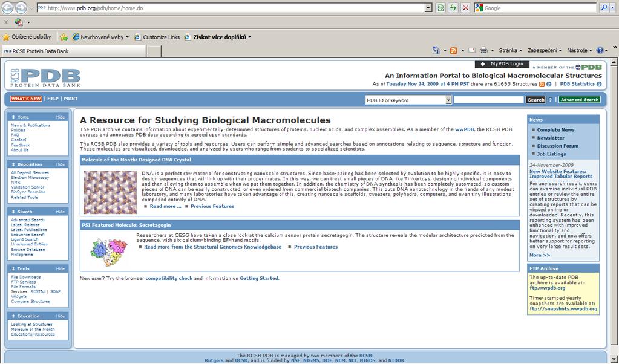Open a new blank tab
Screen dimensions: 619x364
pos(154,51)
